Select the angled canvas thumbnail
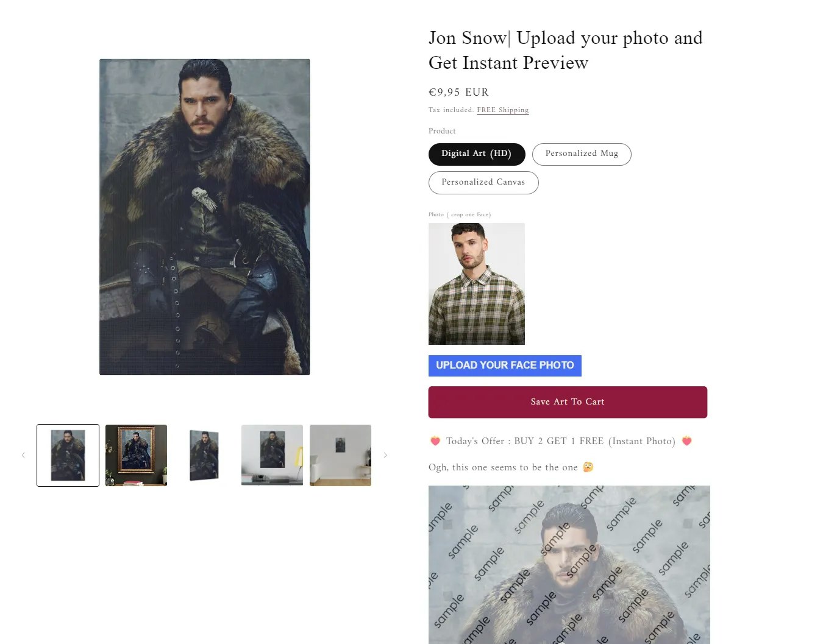 [x=204, y=455]
